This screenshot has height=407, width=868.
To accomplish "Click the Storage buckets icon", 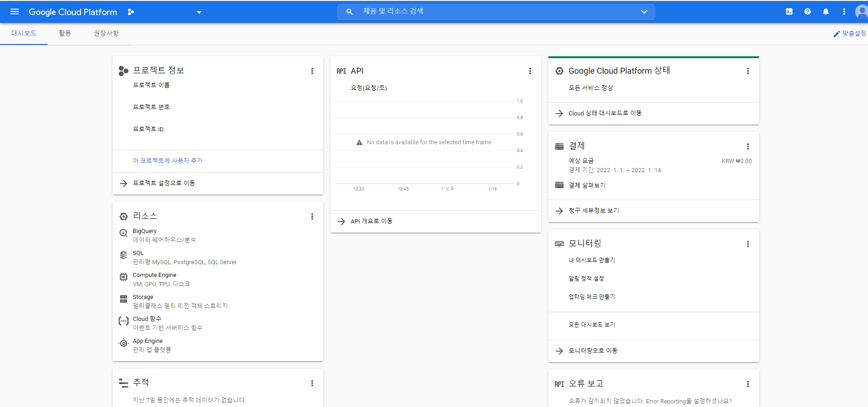I will tap(124, 299).
